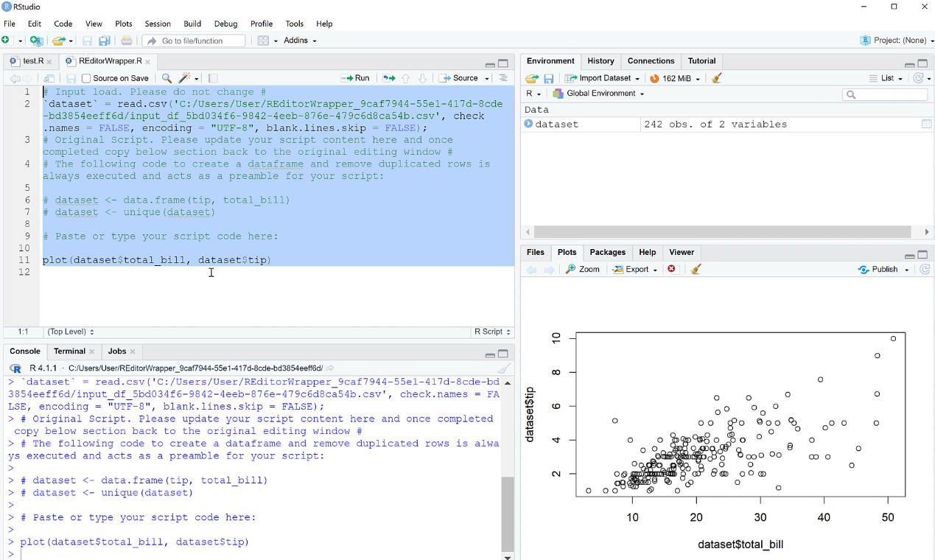Click the workspace panes grid icon
The image size is (935, 560).
263,41
